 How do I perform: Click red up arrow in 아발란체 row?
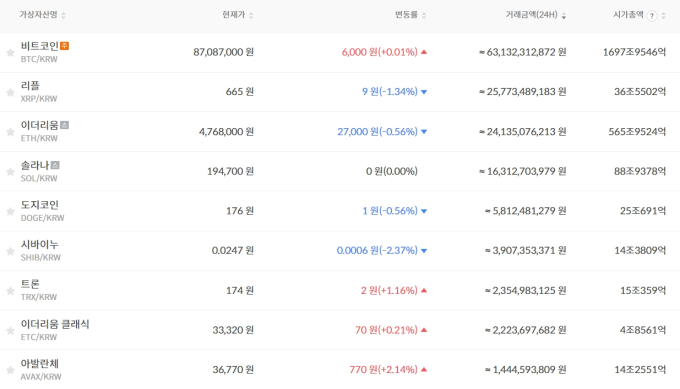click(x=424, y=369)
